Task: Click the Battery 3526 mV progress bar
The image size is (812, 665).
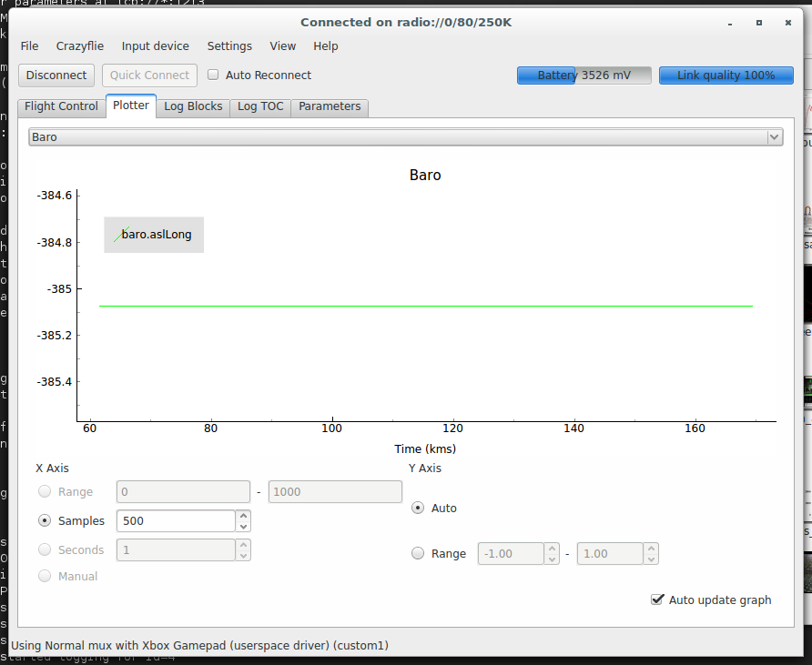Action: 584,76
